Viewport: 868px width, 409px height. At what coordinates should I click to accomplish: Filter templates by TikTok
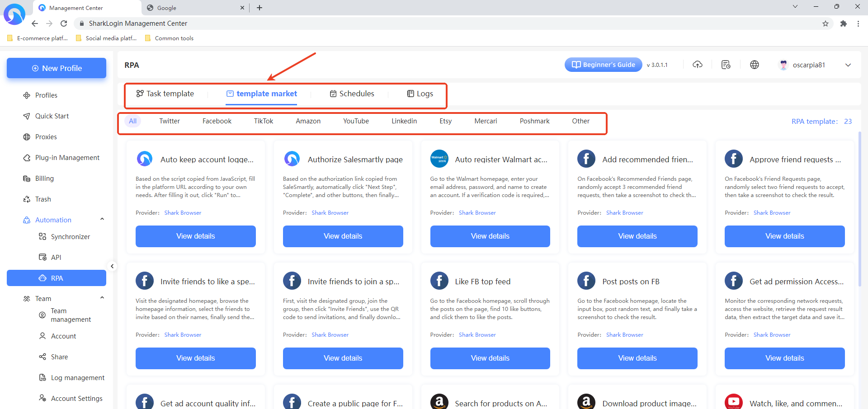click(x=264, y=121)
